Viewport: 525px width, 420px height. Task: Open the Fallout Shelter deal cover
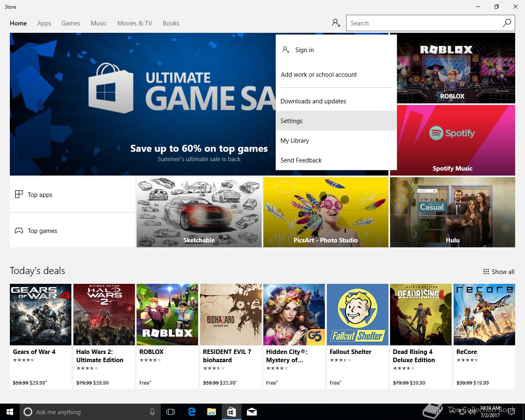tap(358, 315)
